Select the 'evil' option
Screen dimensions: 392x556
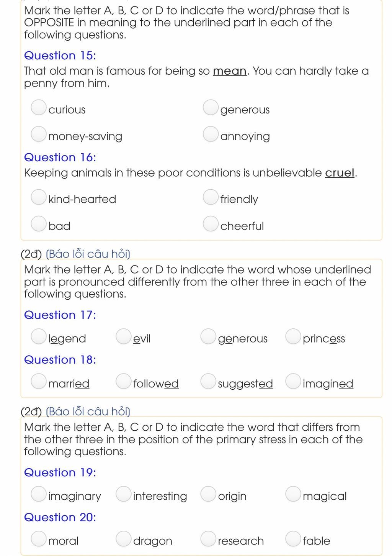point(124,336)
